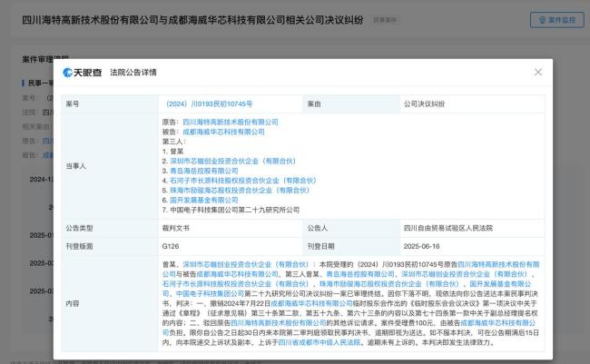
Task: Click the publication date 2025-06-16
Action: pos(421,246)
